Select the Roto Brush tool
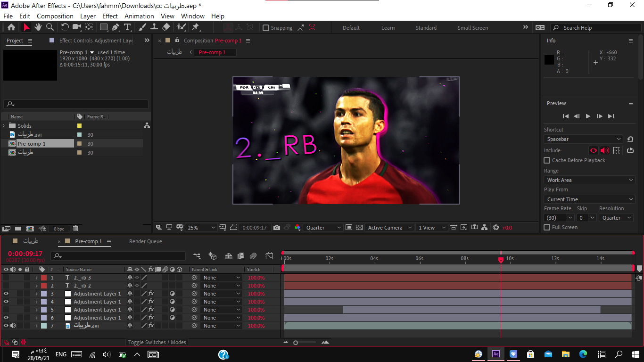This screenshot has width=644, height=362. coord(181,27)
